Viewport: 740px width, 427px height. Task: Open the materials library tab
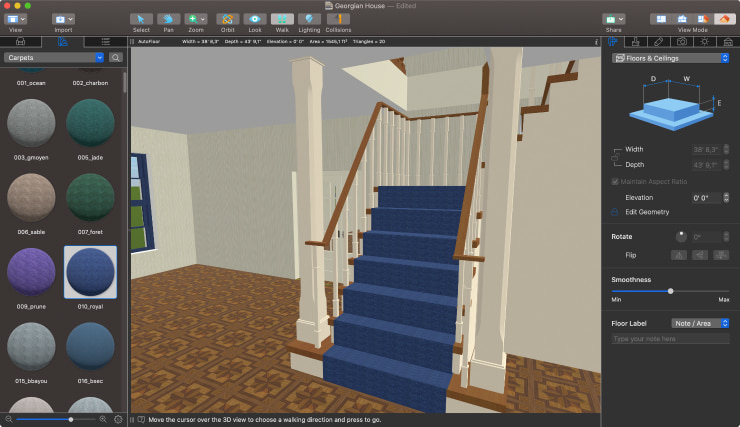click(63, 42)
